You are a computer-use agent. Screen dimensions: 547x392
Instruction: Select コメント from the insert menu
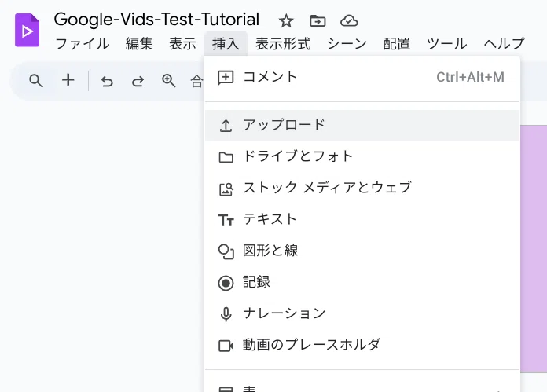pos(362,78)
